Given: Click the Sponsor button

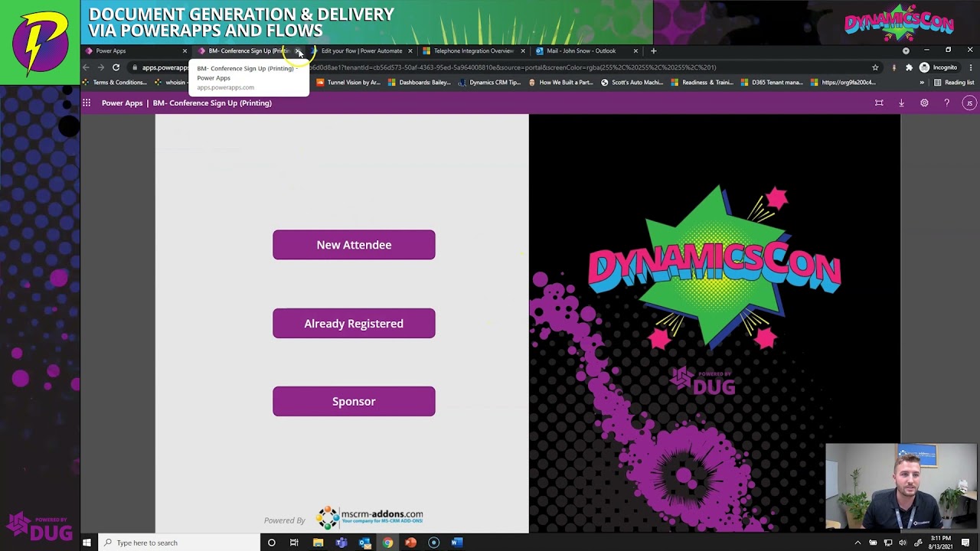Looking at the screenshot, I should point(354,402).
